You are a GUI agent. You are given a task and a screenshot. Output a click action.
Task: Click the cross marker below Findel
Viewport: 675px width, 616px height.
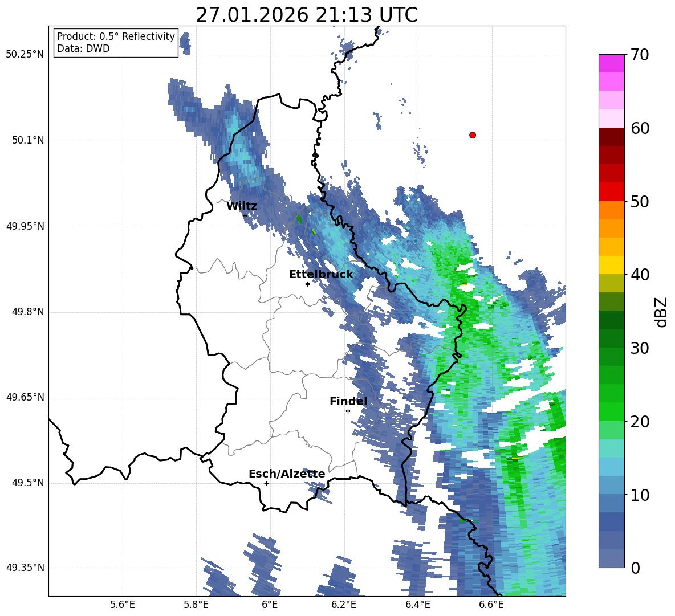[x=348, y=411]
